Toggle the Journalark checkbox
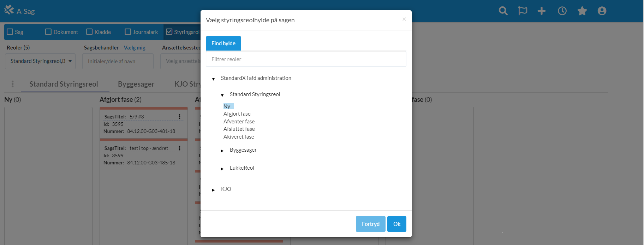644x245 pixels. point(128,32)
